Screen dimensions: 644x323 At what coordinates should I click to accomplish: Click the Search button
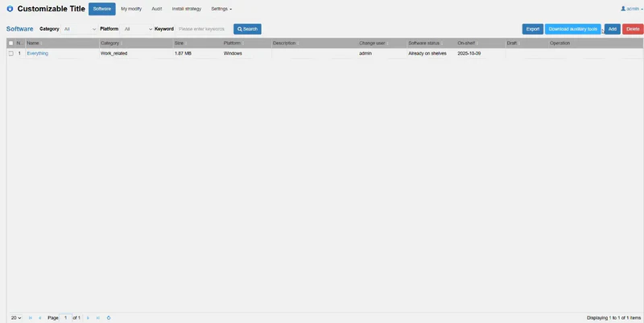pos(247,29)
